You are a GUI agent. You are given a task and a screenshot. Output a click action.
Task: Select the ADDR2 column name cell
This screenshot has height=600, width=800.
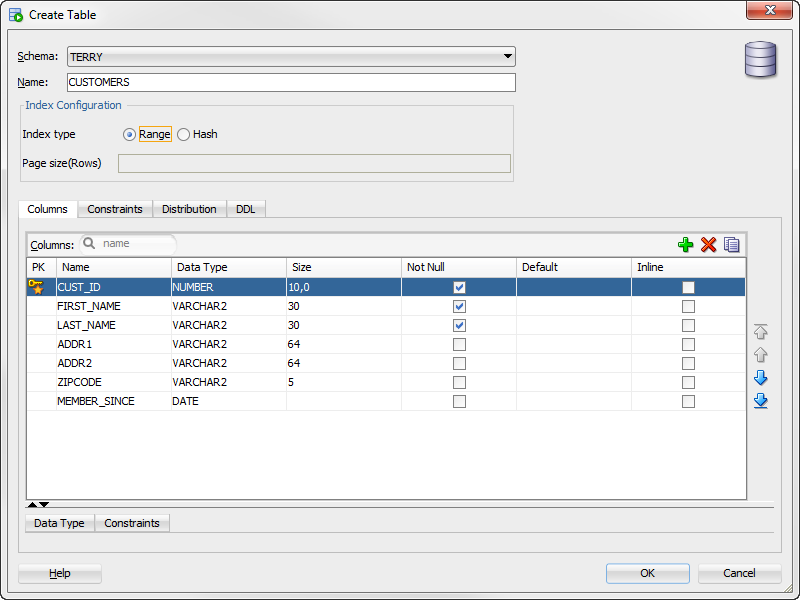pos(113,363)
